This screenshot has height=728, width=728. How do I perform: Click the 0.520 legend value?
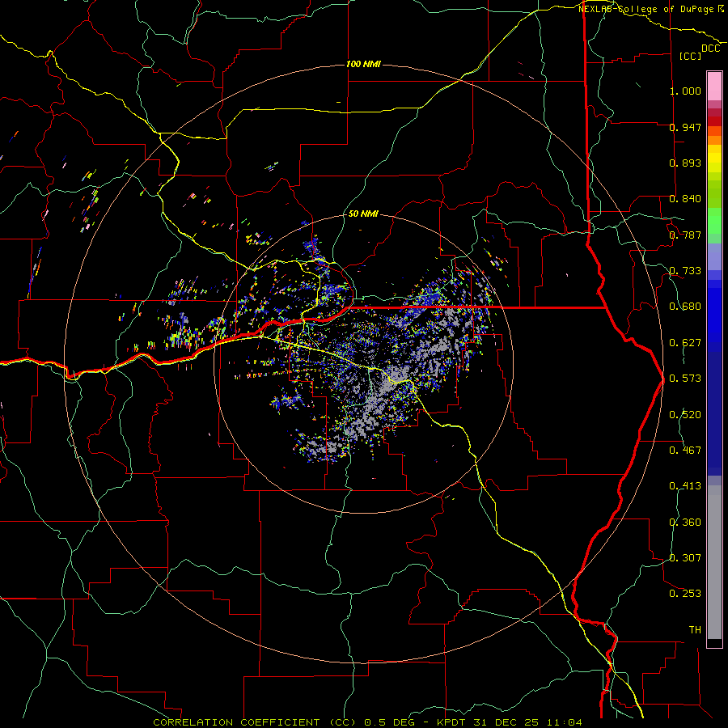tap(685, 415)
